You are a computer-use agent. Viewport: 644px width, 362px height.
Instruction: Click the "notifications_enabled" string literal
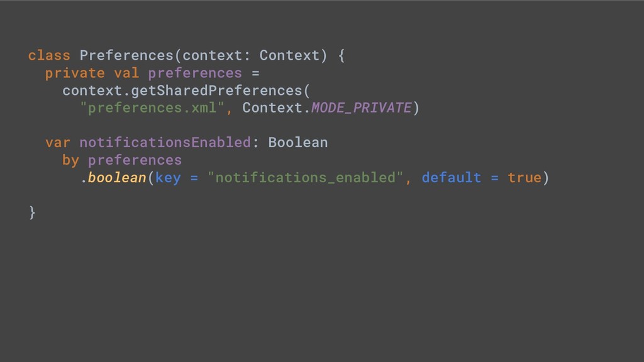point(306,178)
